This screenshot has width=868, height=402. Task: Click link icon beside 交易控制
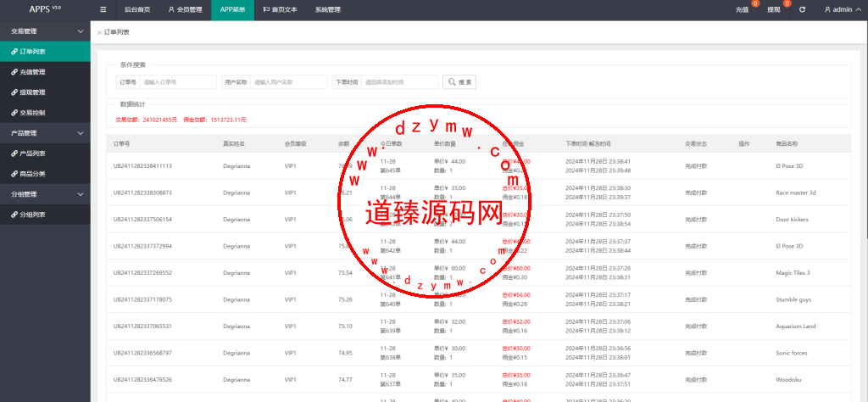[14, 113]
